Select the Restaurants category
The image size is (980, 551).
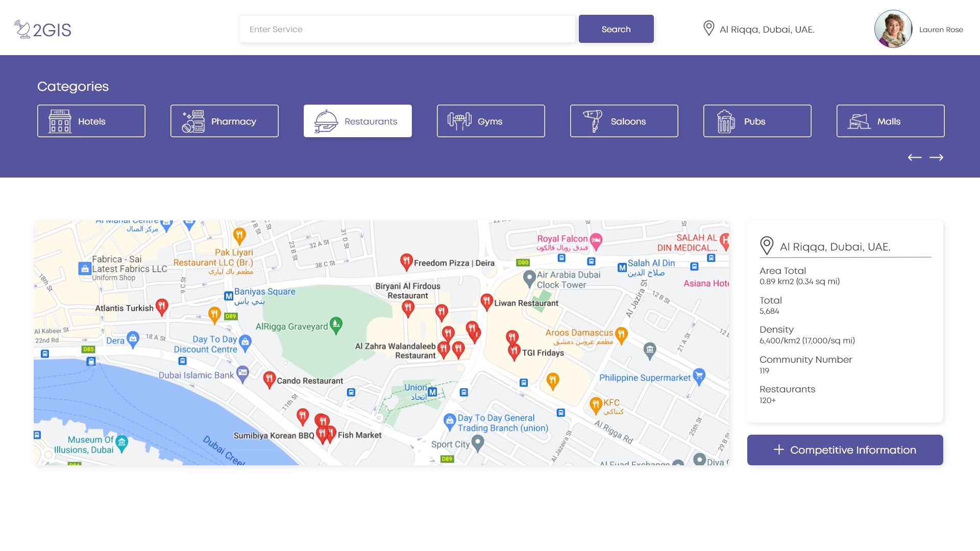click(x=358, y=121)
